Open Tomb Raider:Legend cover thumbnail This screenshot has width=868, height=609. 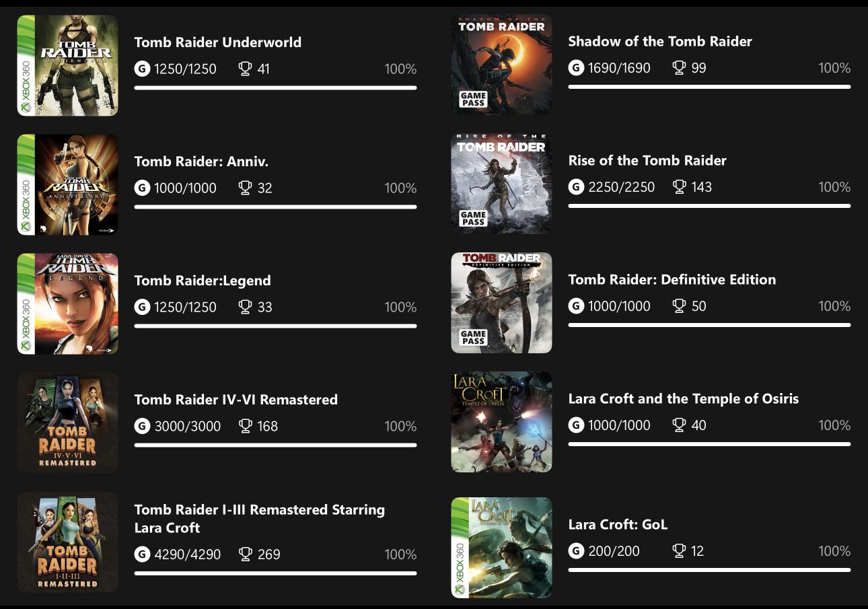[67, 303]
